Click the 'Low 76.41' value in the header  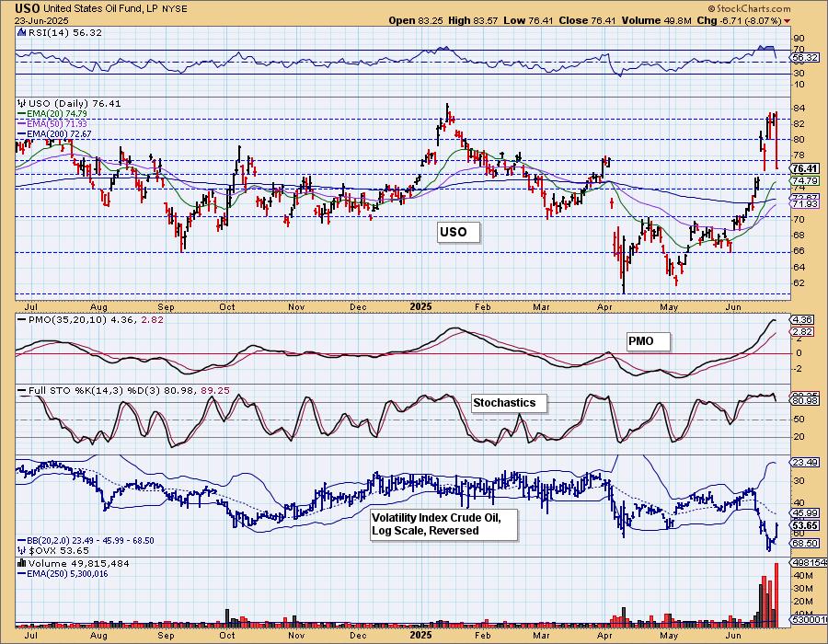(528, 20)
